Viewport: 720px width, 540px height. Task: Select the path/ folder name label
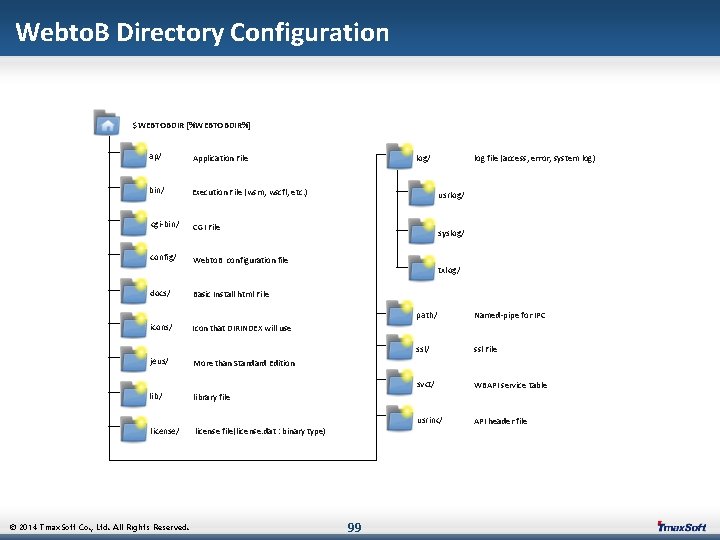[x=427, y=315]
